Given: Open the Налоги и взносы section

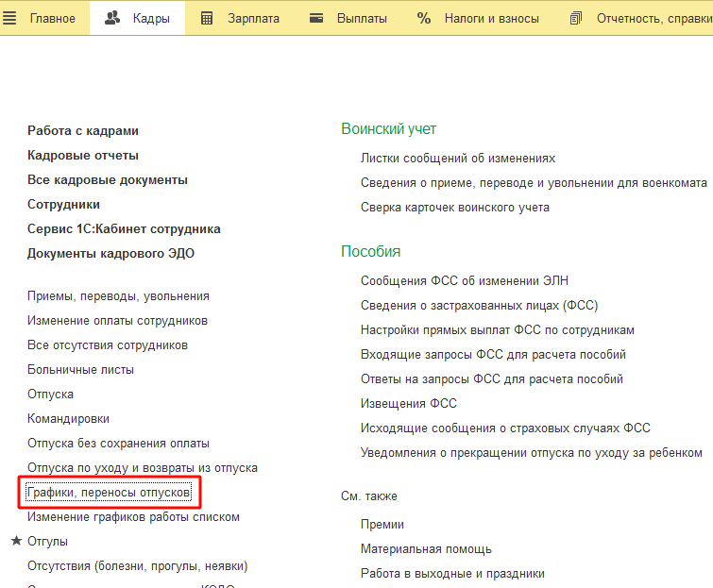Looking at the screenshot, I should pos(492,18).
